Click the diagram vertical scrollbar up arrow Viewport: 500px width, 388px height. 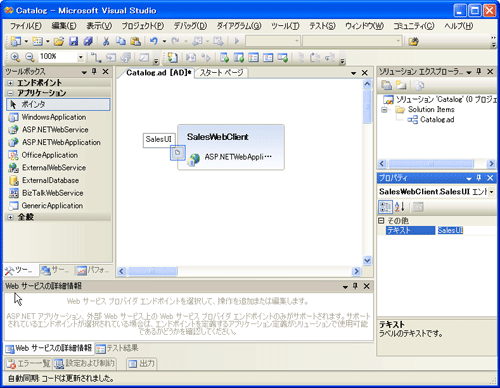point(367,84)
